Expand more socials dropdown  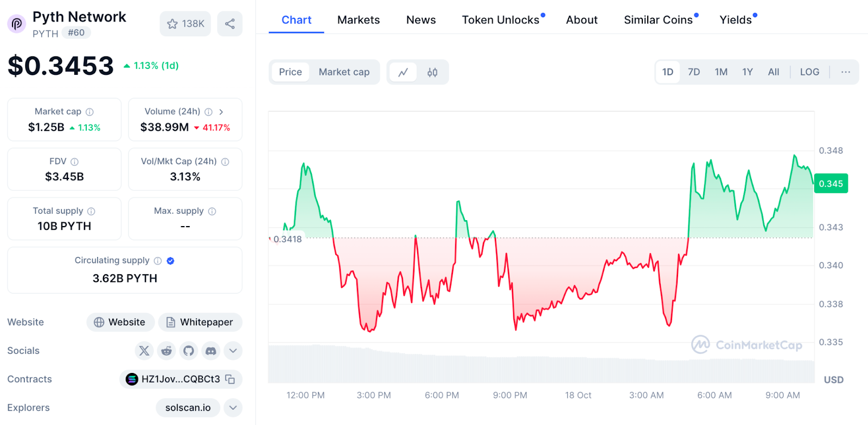coord(233,351)
